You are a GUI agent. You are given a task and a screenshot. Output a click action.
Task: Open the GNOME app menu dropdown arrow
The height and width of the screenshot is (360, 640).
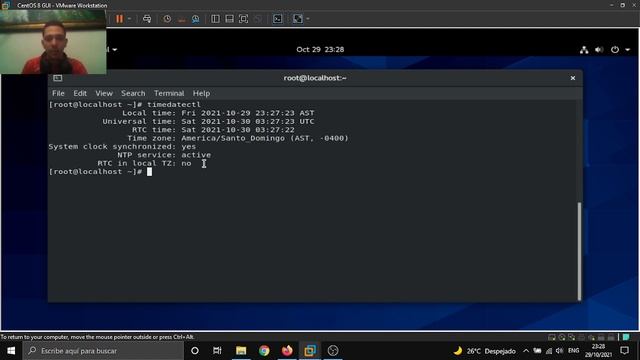(115, 50)
